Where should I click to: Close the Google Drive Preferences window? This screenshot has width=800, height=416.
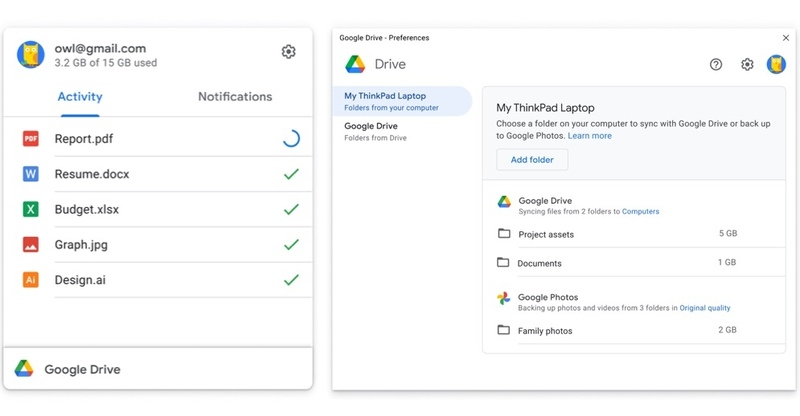point(786,38)
